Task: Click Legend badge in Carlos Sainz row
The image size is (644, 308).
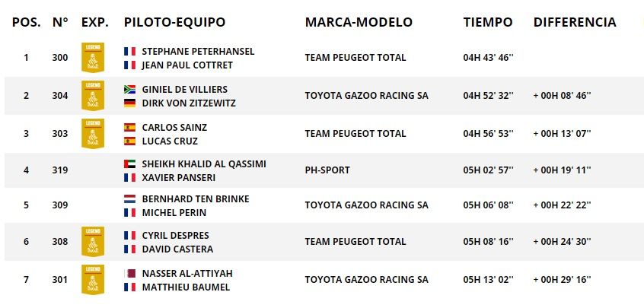Action: pyautogui.click(x=92, y=134)
